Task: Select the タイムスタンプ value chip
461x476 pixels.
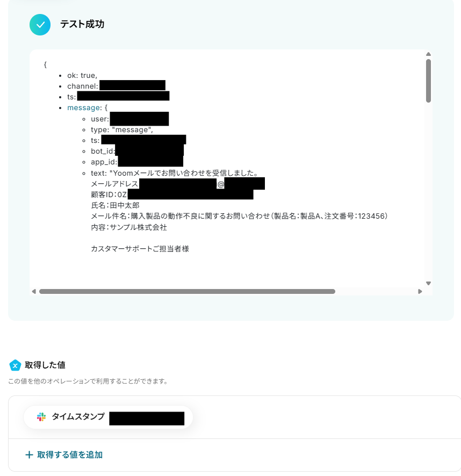Action: pos(108,417)
